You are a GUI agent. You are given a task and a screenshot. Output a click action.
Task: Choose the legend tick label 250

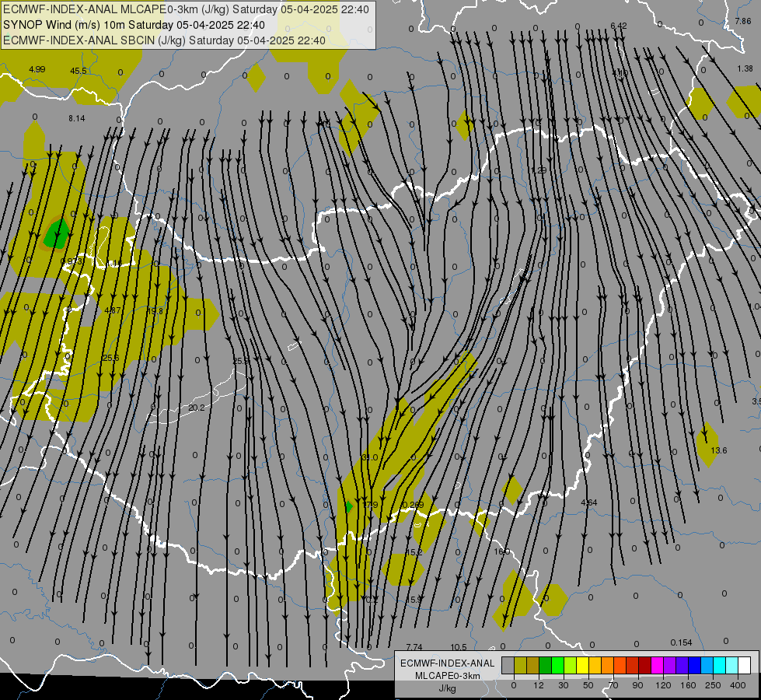(x=713, y=685)
